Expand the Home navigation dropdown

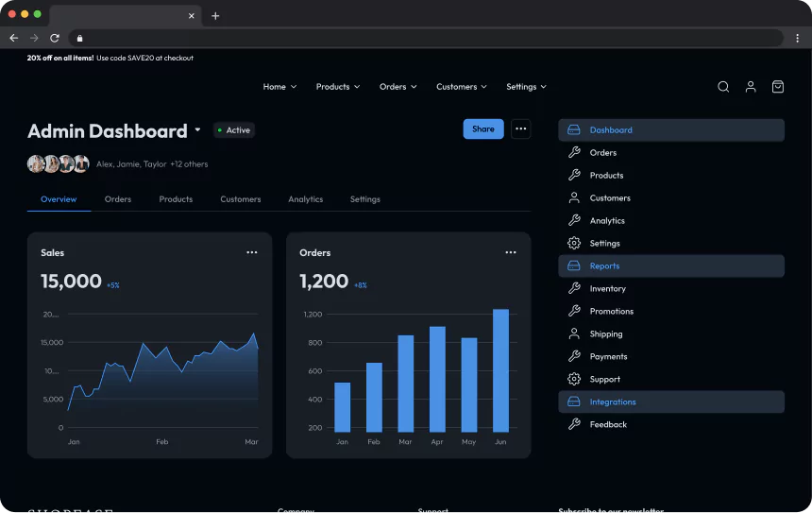pos(279,87)
